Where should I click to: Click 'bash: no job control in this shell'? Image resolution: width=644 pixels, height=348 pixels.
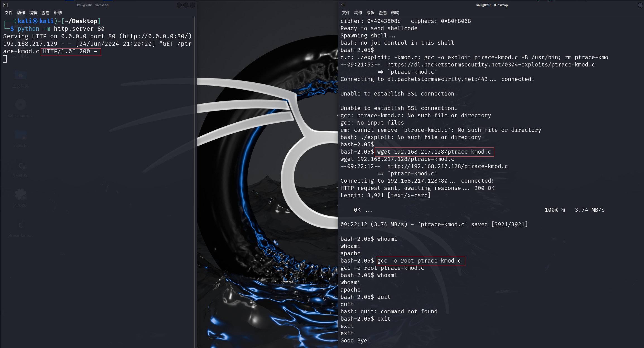click(397, 43)
